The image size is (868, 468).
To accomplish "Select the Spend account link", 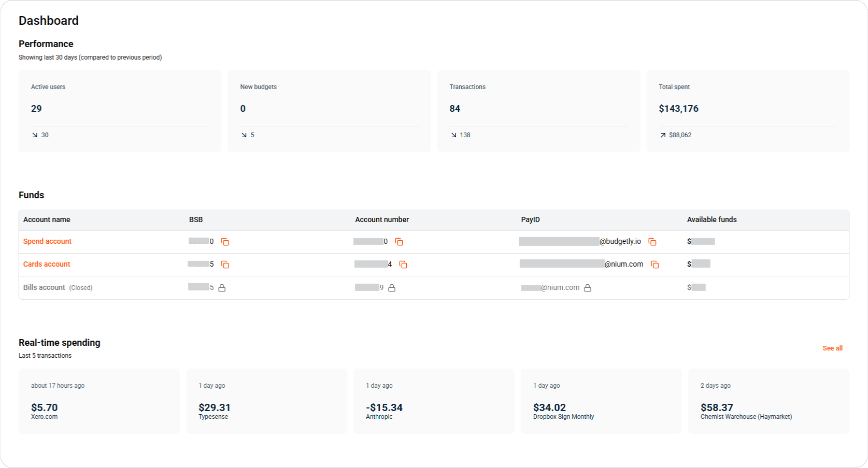I will click(x=47, y=241).
